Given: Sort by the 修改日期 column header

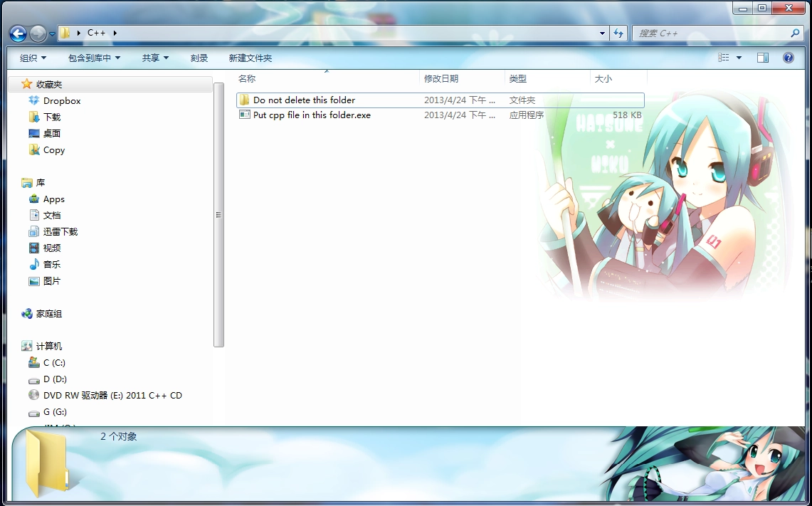Looking at the screenshot, I should pyautogui.click(x=441, y=79).
